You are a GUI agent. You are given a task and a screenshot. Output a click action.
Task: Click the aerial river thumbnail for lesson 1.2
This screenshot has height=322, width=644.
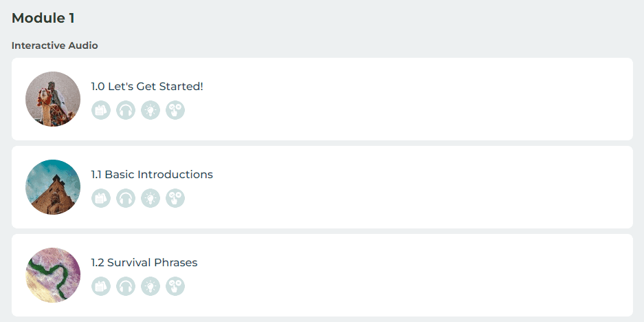click(53, 275)
